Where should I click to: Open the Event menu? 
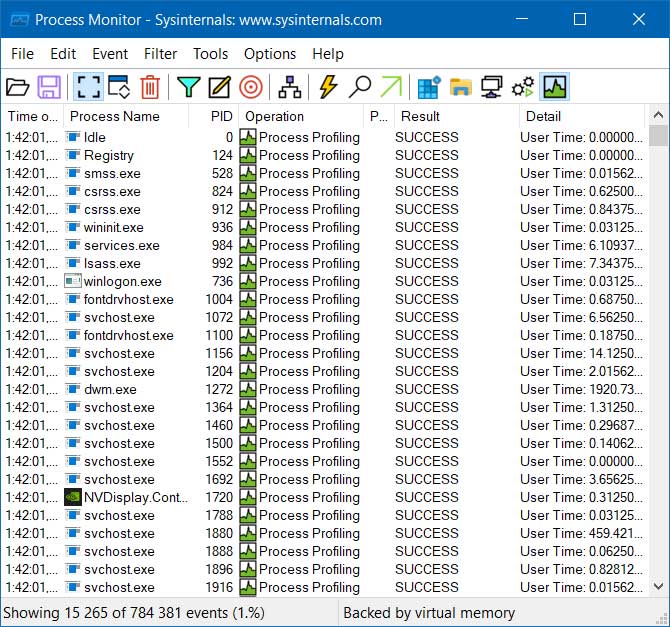[x=110, y=54]
